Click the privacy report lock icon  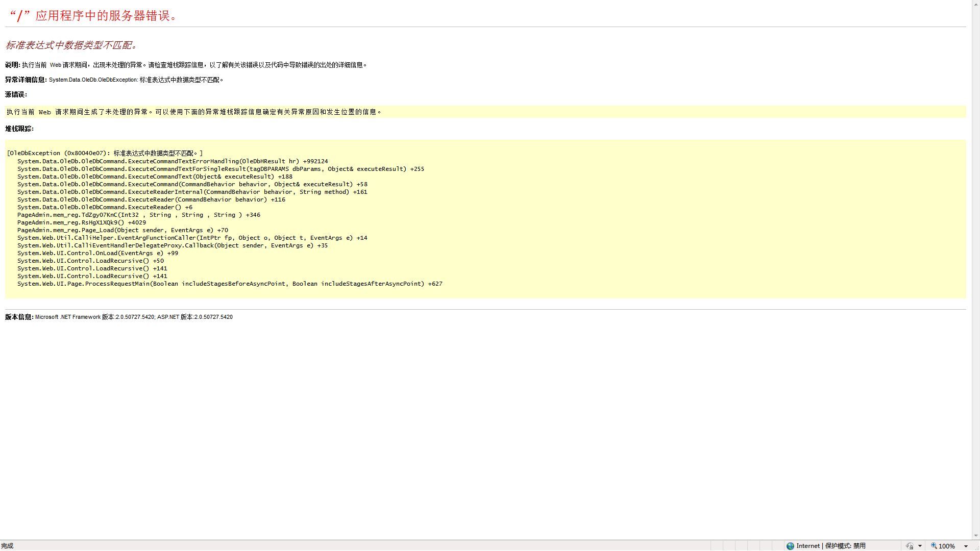pyautogui.click(x=909, y=546)
